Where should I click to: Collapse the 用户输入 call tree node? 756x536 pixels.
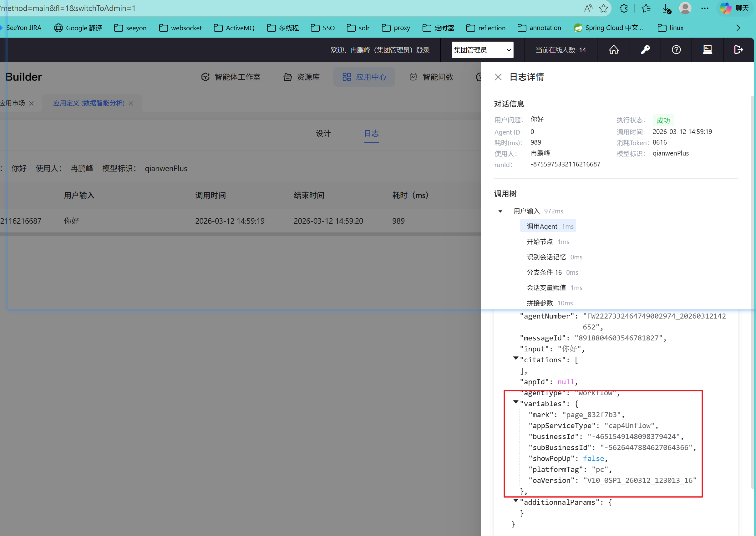[500, 211]
